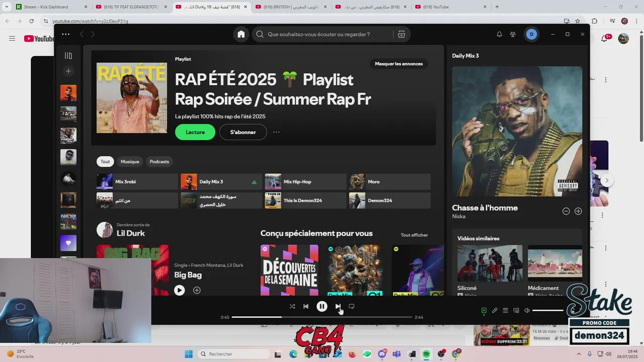Open Silicone similar video thumbnail
This screenshot has width=644, height=362.
[490, 263]
